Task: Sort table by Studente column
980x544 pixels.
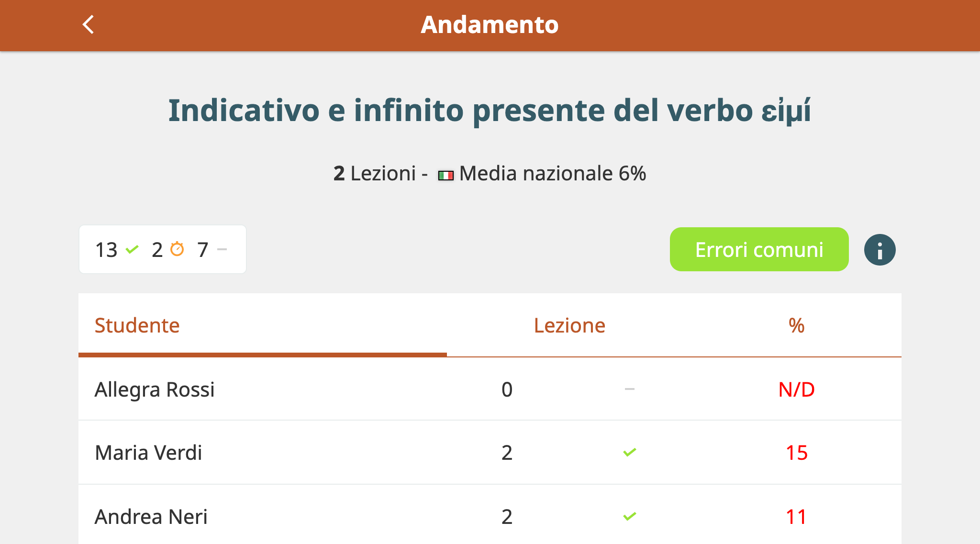Action: point(137,325)
